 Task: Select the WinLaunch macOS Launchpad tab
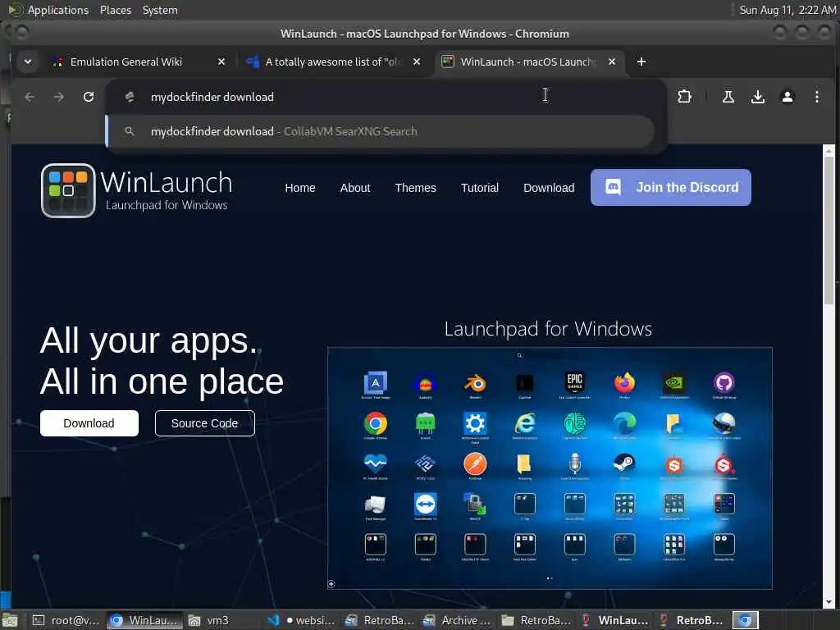527,62
